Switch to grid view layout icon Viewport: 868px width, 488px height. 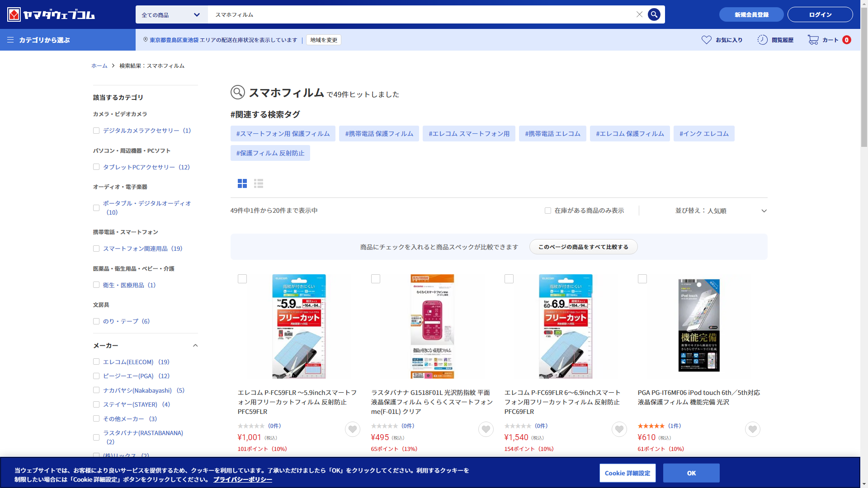pos(242,183)
